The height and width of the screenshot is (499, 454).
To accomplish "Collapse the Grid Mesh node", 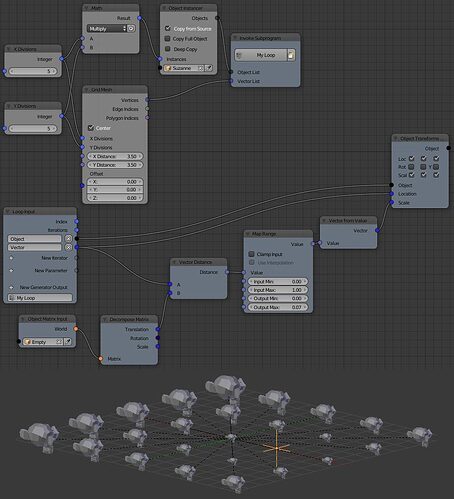I will (87, 90).
